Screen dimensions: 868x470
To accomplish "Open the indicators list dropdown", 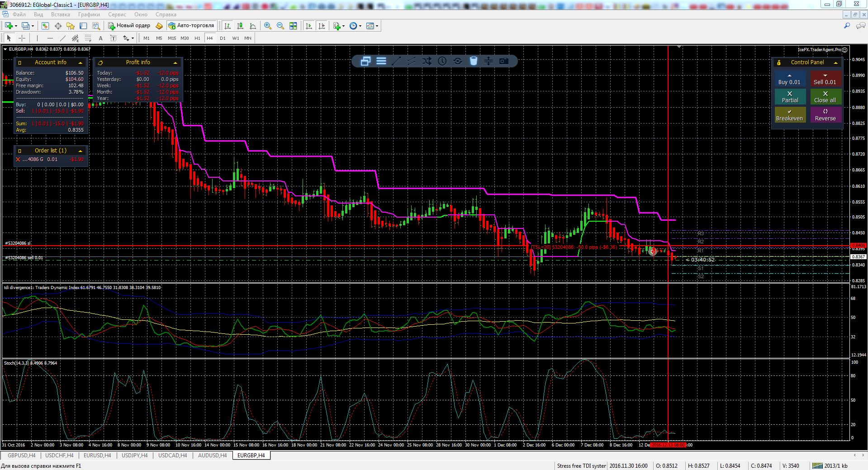I will pos(343,26).
